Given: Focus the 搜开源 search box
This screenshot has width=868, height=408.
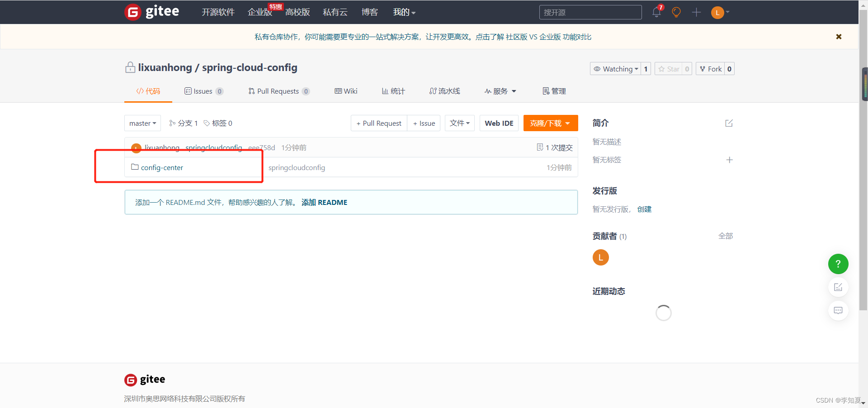Looking at the screenshot, I should click(x=590, y=12).
